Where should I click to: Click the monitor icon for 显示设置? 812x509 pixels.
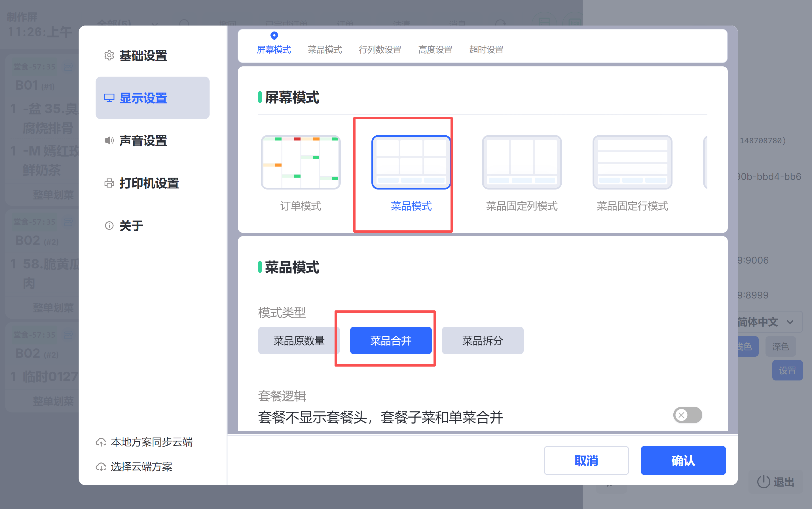[x=109, y=98]
